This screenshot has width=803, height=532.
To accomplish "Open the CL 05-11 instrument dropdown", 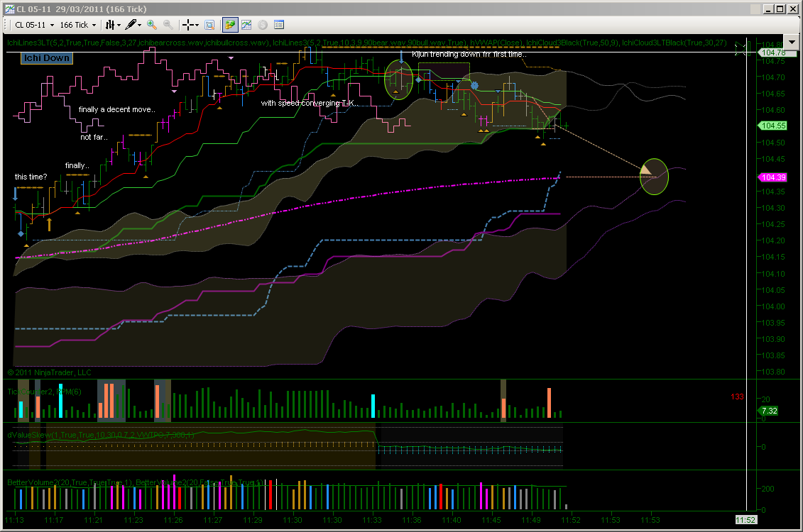I will 34,25.
